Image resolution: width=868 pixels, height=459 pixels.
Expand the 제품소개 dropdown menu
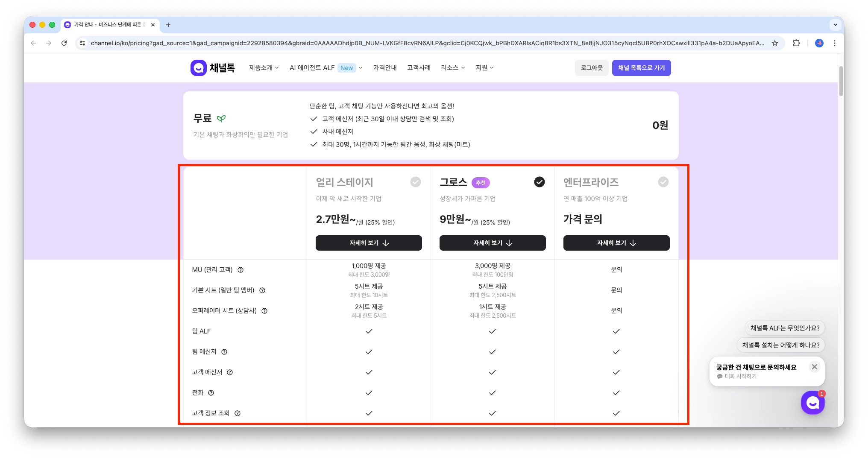[264, 68]
